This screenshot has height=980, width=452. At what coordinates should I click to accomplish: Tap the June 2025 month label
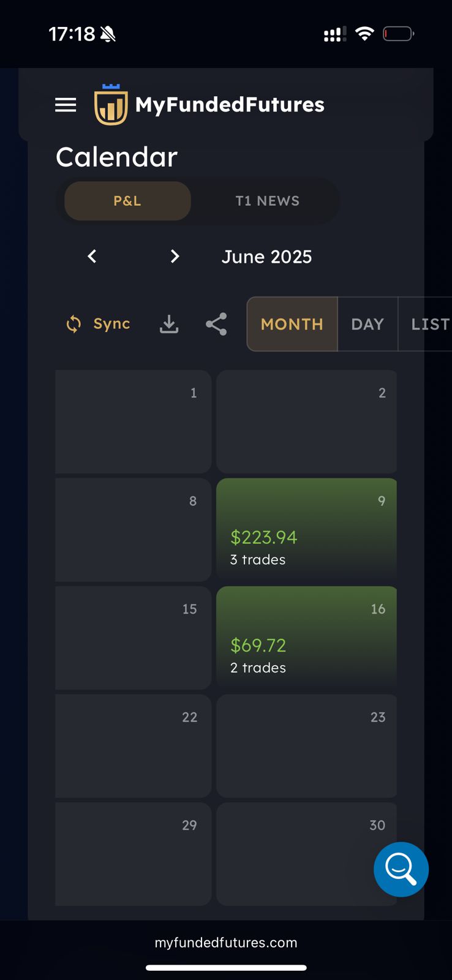[x=266, y=257]
